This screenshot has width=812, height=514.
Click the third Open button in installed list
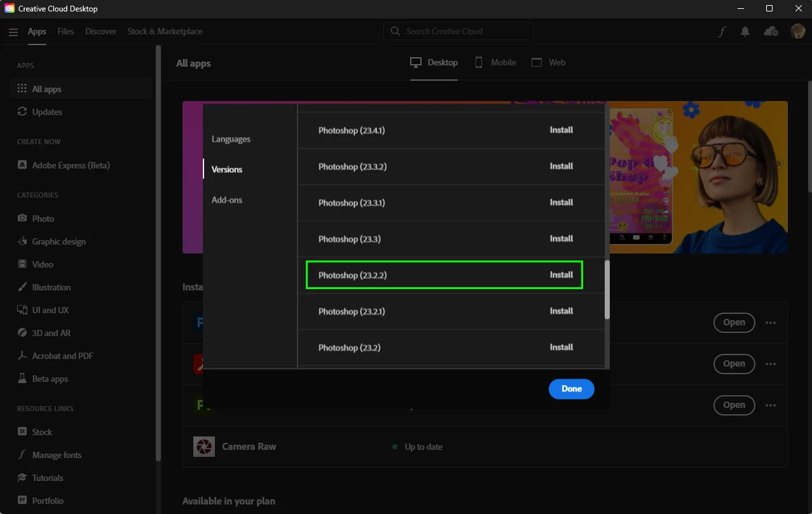[x=734, y=405]
